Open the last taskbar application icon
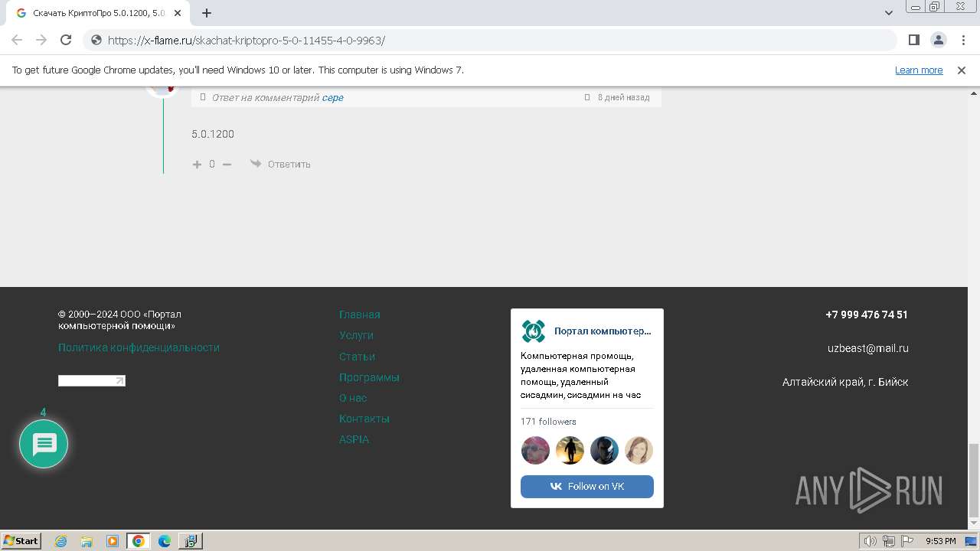 tap(190, 541)
